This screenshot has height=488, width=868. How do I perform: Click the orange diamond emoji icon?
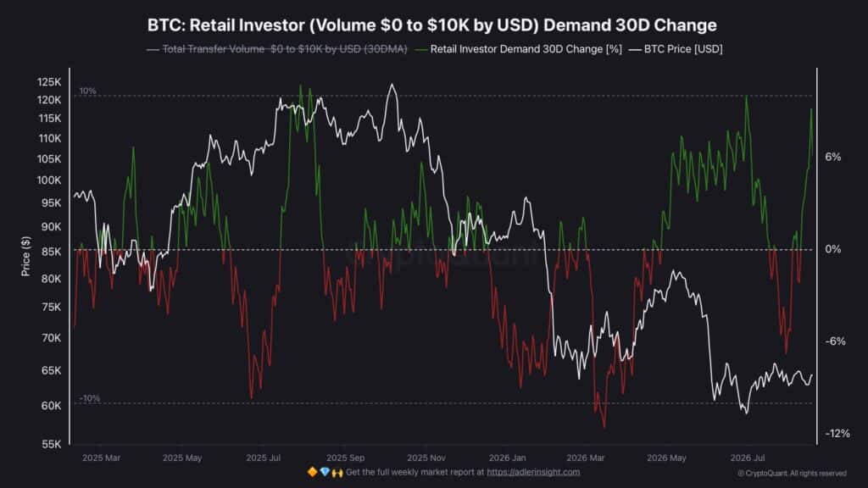point(312,472)
